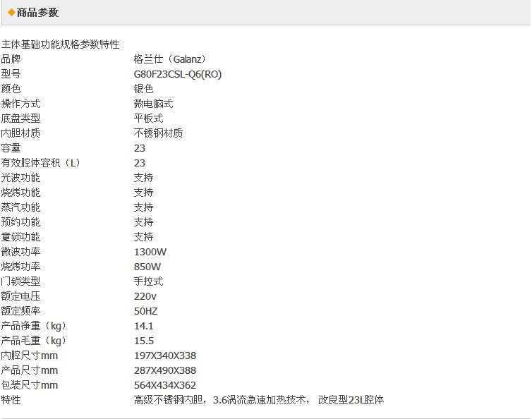Click the 包装尺寸mm label
The height and width of the screenshot is (419, 532).
coord(30,385)
